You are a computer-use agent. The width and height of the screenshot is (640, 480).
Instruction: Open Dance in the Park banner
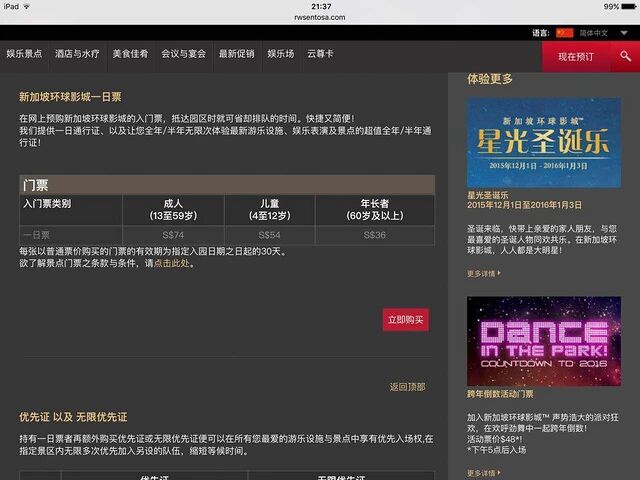coord(544,341)
